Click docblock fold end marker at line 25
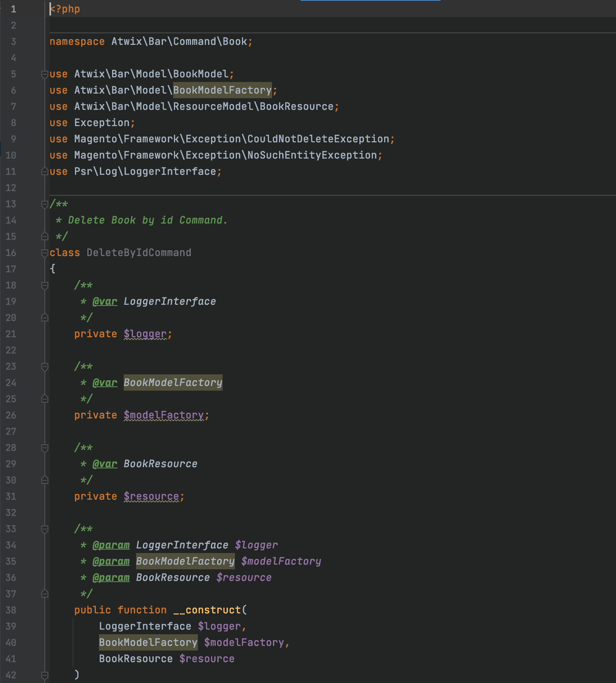Screen dimensions: 616x683 45,399
